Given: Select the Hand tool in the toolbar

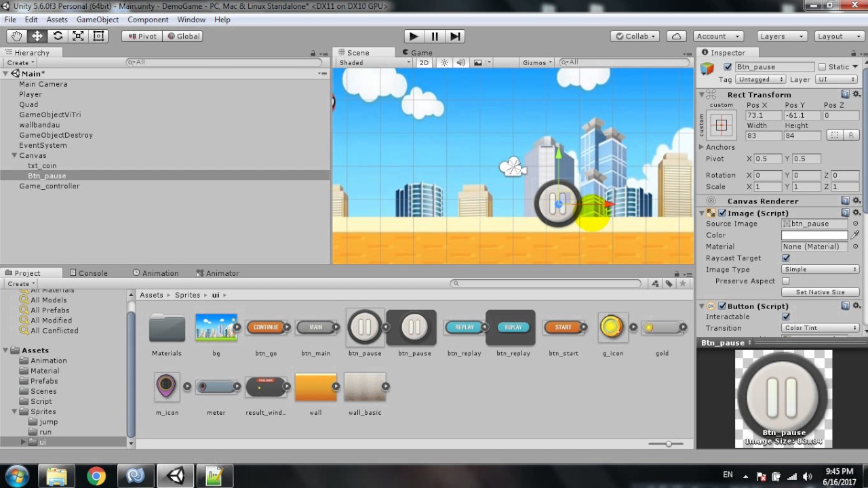Looking at the screenshot, I should click(16, 36).
